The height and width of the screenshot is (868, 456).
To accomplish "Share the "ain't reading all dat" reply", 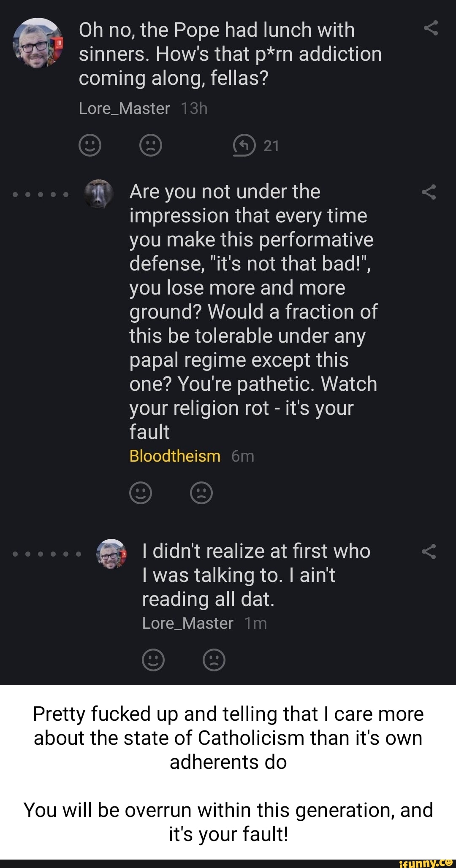I will click(429, 552).
